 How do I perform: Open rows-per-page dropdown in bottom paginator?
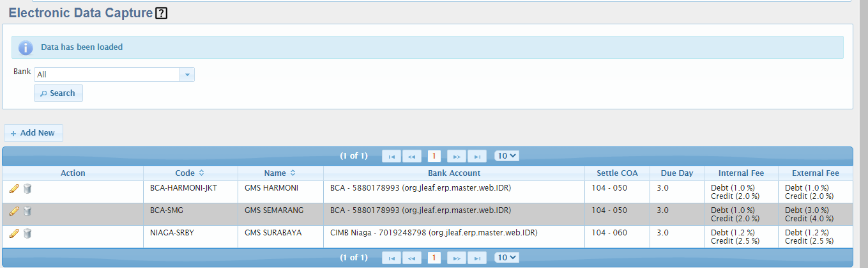(507, 257)
